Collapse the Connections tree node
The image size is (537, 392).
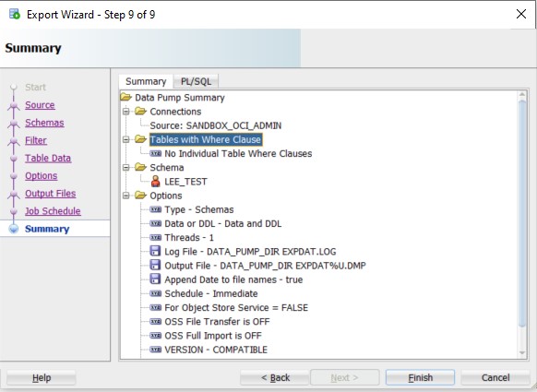tap(126, 112)
